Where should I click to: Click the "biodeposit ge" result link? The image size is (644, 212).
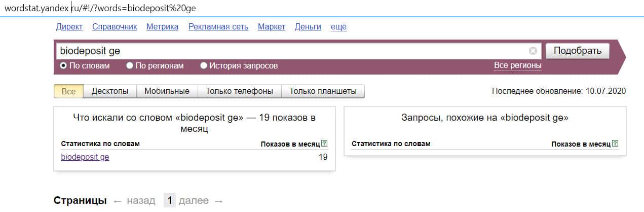click(x=85, y=157)
